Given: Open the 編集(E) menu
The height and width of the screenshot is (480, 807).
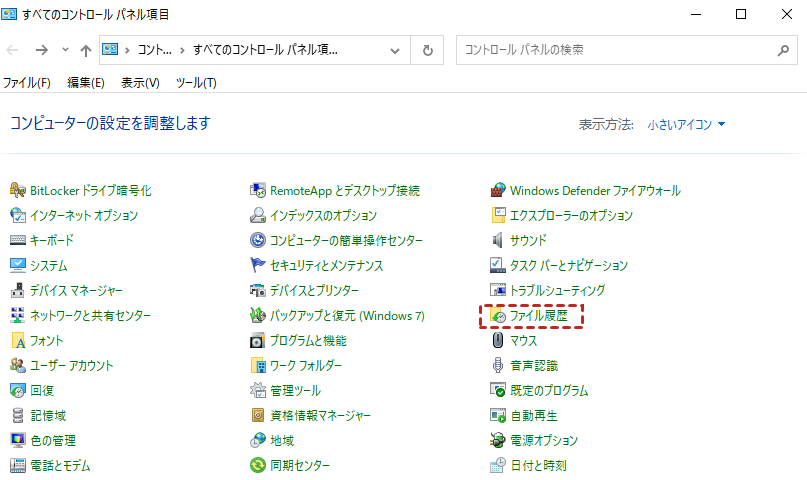Looking at the screenshot, I should pos(86,83).
